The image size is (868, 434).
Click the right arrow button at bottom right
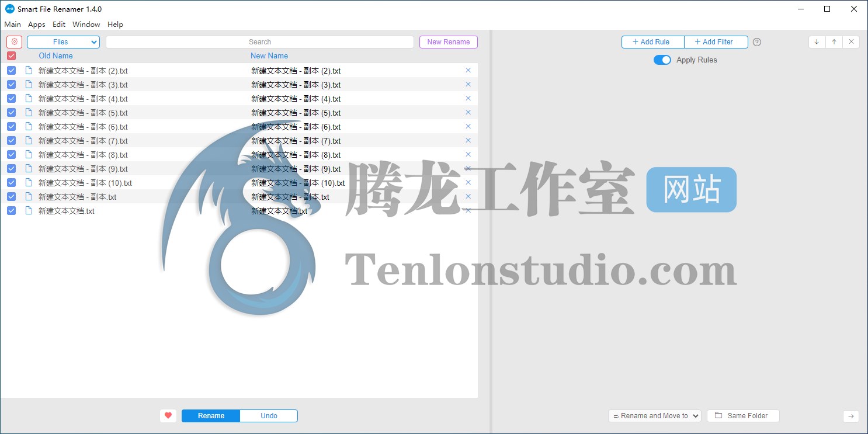pyautogui.click(x=851, y=416)
